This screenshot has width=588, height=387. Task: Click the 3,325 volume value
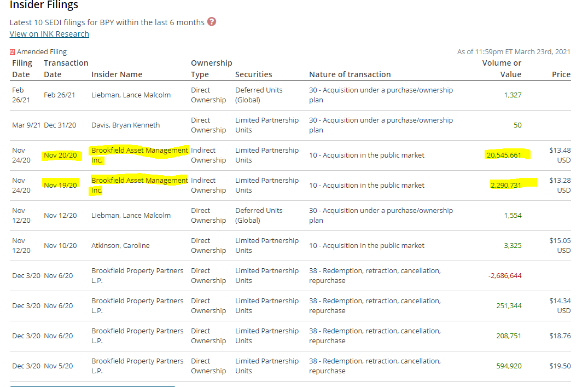513,245
